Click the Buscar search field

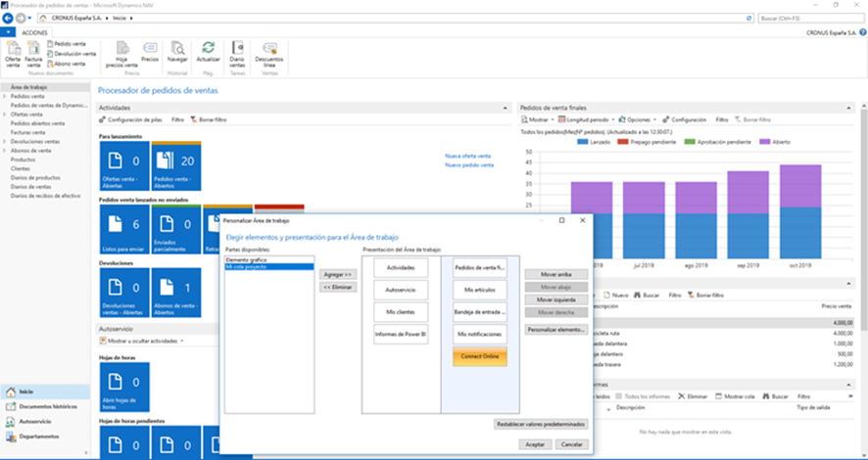click(x=810, y=19)
